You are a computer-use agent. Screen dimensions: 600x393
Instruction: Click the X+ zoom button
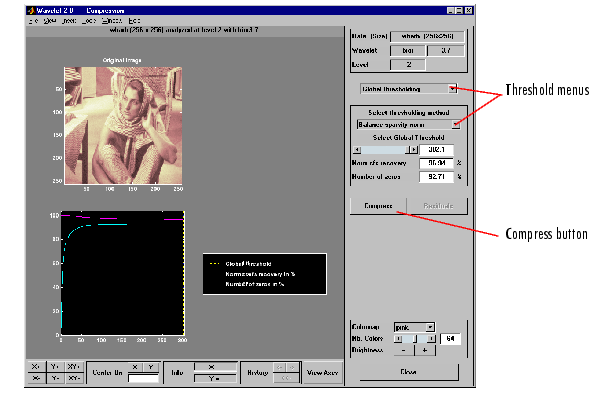click(36, 367)
